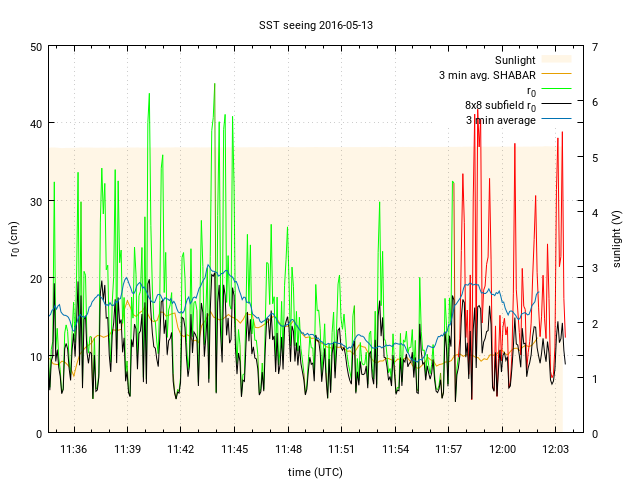Click the Sunlight legend color swatch

tap(560, 60)
